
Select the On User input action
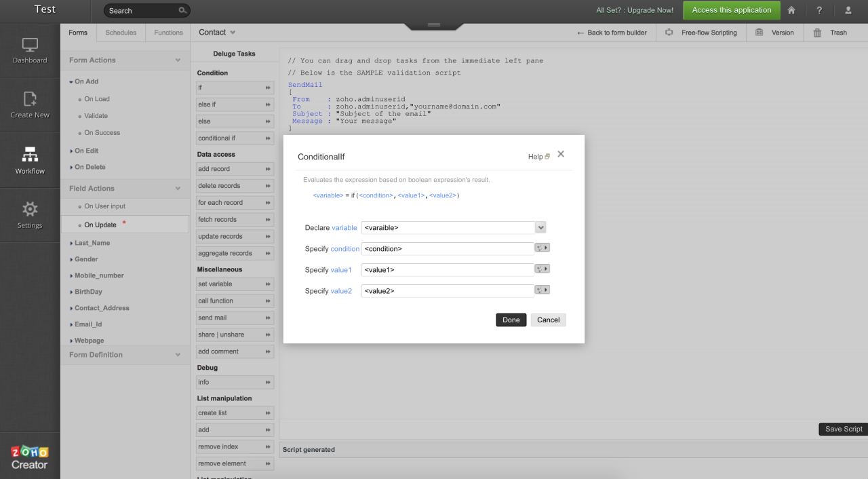pyautogui.click(x=105, y=206)
